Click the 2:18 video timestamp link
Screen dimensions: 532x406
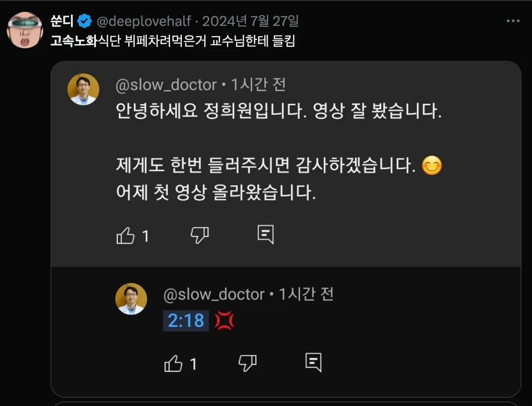click(x=186, y=320)
